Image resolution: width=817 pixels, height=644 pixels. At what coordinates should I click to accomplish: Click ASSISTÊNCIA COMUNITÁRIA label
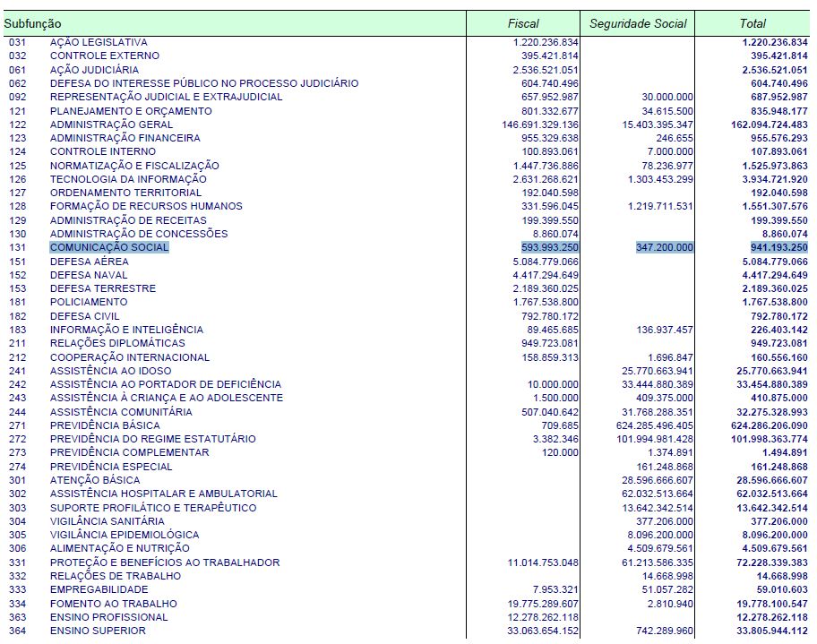(121, 412)
